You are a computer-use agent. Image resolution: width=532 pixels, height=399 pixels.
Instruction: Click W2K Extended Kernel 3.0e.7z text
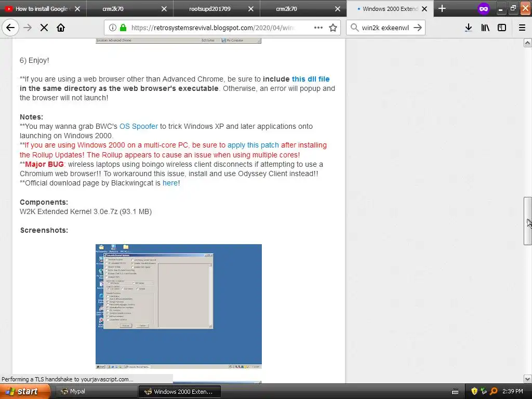[86, 211]
